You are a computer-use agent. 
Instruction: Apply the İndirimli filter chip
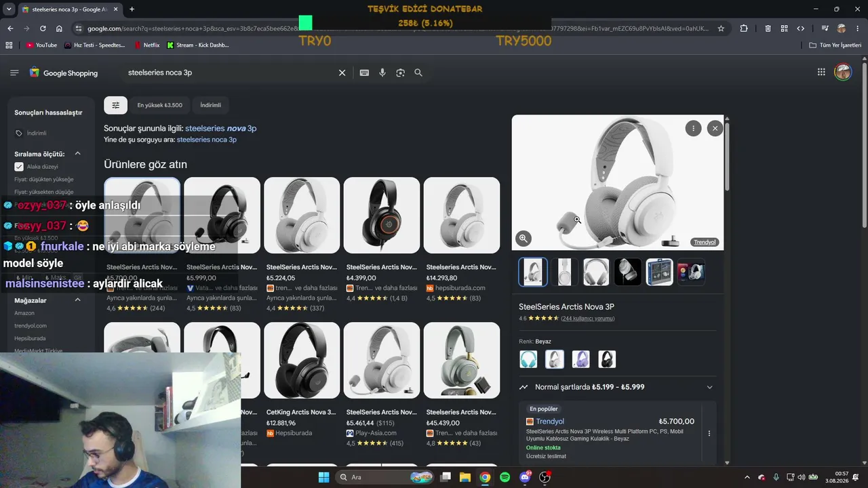211,105
